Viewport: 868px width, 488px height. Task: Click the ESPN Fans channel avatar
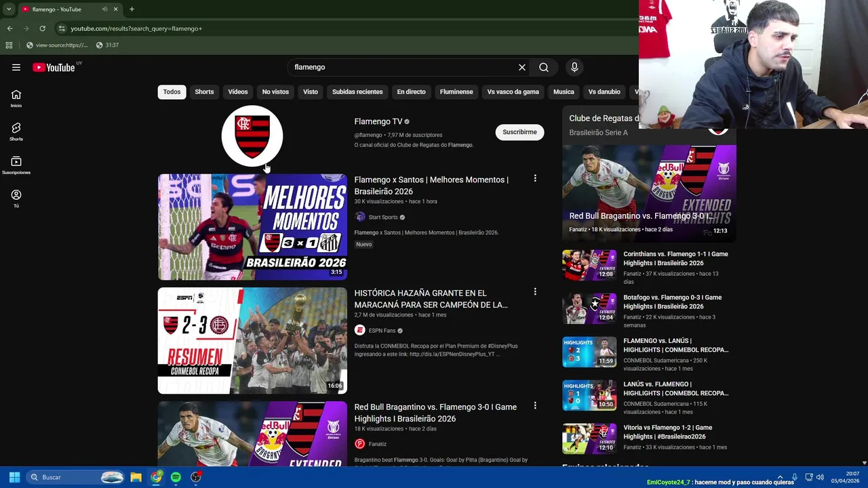(x=360, y=330)
